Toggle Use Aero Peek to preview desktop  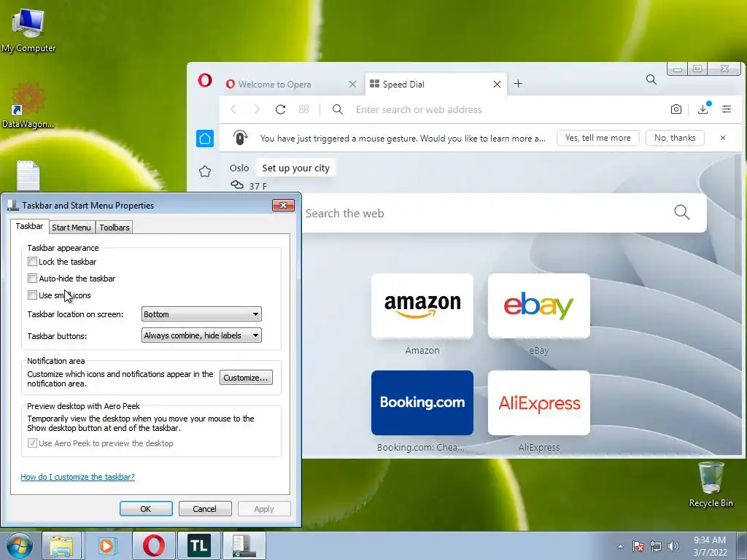[x=32, y=443]
